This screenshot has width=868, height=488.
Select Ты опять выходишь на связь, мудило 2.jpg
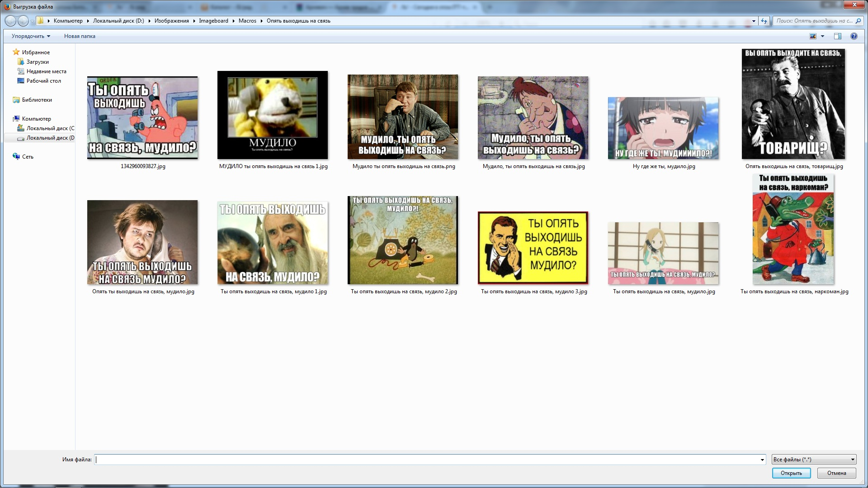(x=403, y=240)
